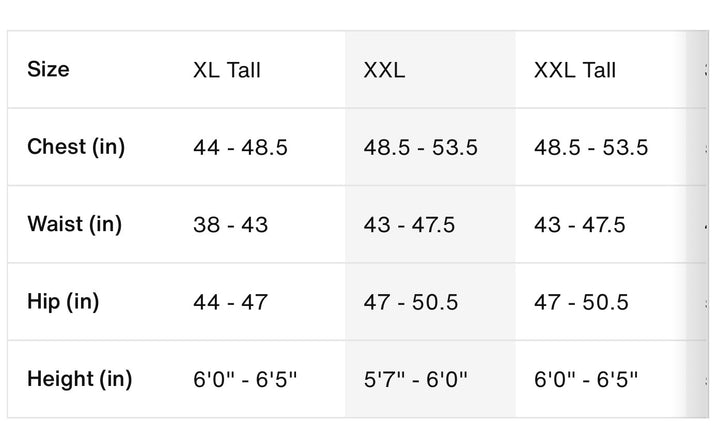Viewport: 720px width, 436px height.
Task: Select XXL hip value 47 - 50.5
Action: coord(411,302)
